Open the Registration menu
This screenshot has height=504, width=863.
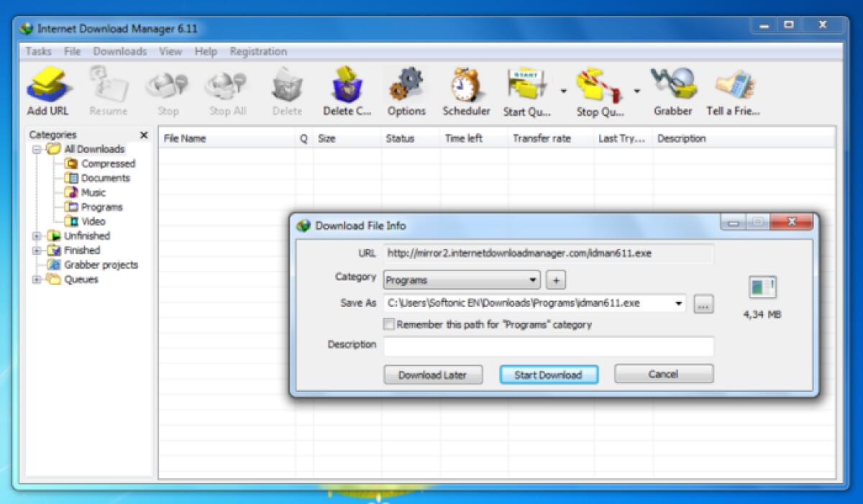[x=258, y=51]
